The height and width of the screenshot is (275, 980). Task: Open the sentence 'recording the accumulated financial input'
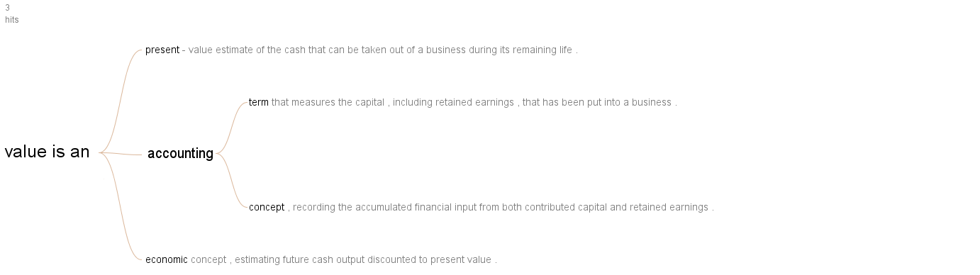point(501,208)
